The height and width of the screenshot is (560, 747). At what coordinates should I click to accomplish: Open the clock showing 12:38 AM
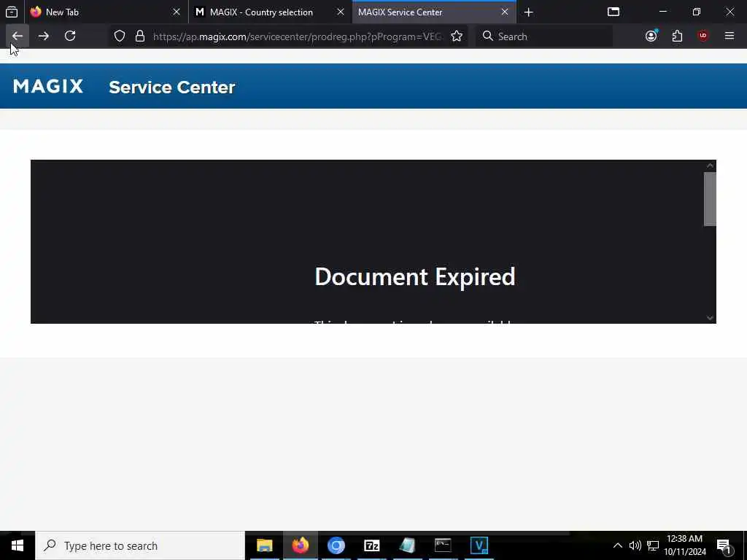tap(685, 545)
